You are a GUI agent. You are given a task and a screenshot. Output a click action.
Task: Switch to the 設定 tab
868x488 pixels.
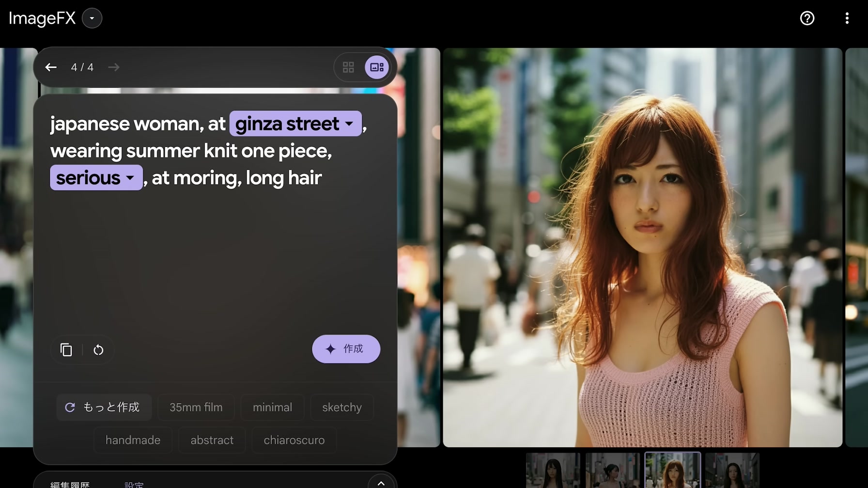pos(134,484)
